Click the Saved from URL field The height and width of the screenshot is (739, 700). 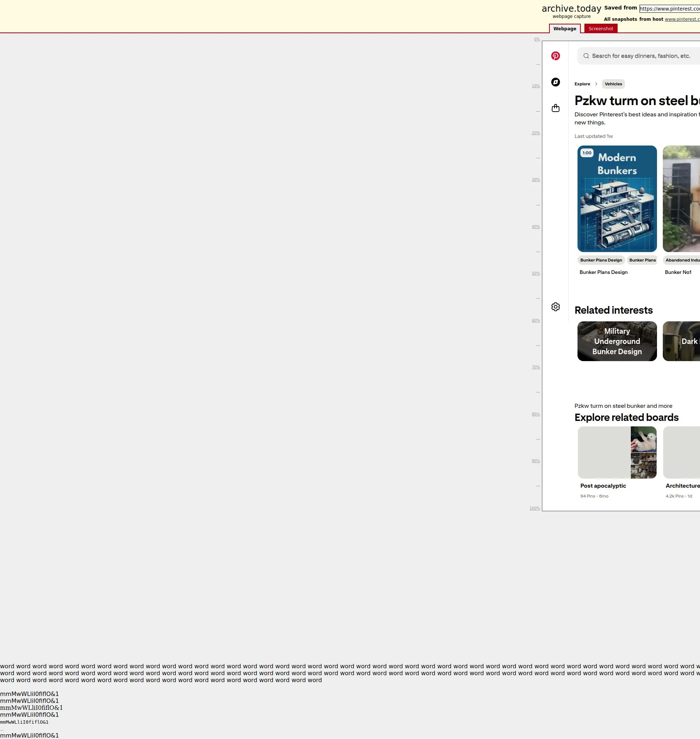click(x=669, y=9)
